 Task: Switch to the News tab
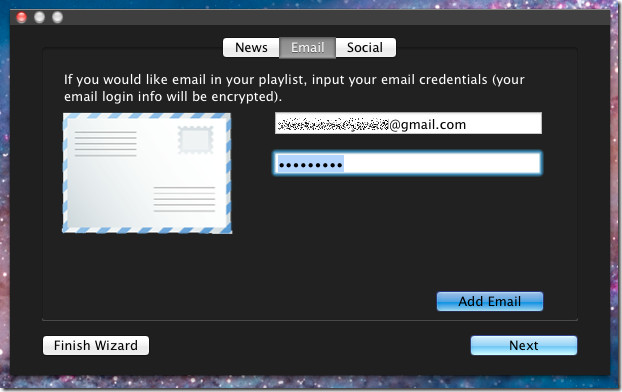click(x=251, y=48)
